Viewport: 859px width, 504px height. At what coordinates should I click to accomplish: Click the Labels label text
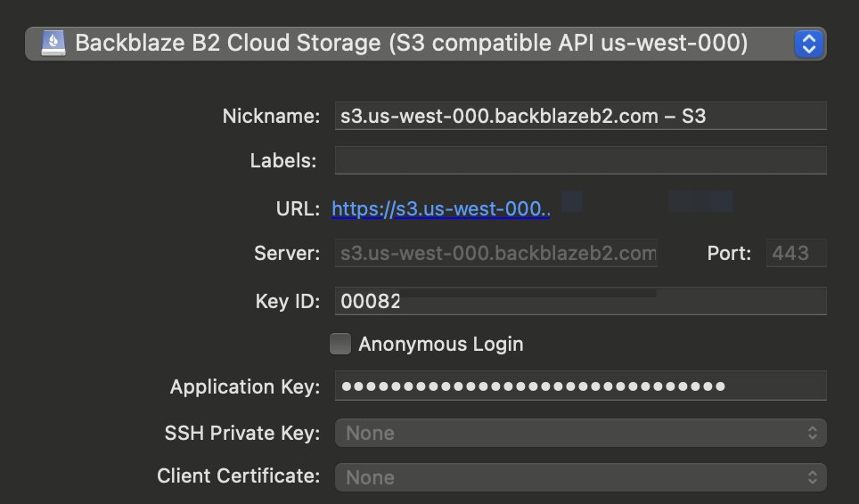(x=283, y=160)
